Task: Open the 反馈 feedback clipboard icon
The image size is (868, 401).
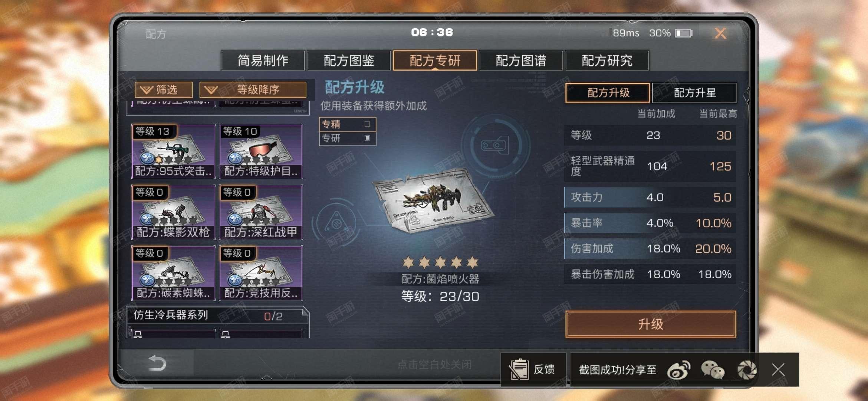Action: click(519, 369)
